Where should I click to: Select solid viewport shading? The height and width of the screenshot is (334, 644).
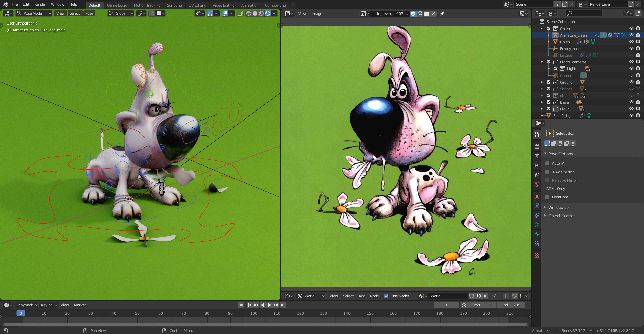pyautogui.click(x=255, y=13)
